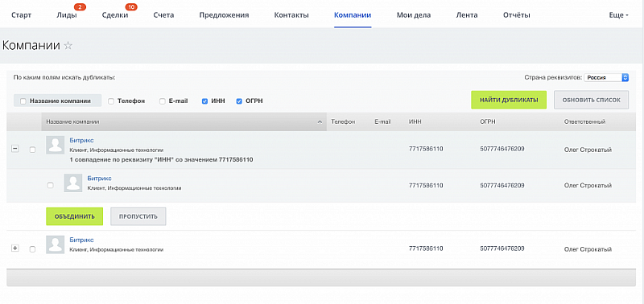The height and width of the screenshot is (304, 644).
Task: Click the nested duplicate Битрикс avatar
Action: click(73, 183)
